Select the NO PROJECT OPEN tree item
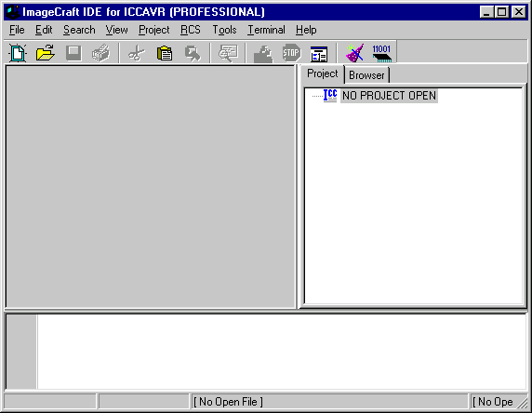 [x=389, y=96]
